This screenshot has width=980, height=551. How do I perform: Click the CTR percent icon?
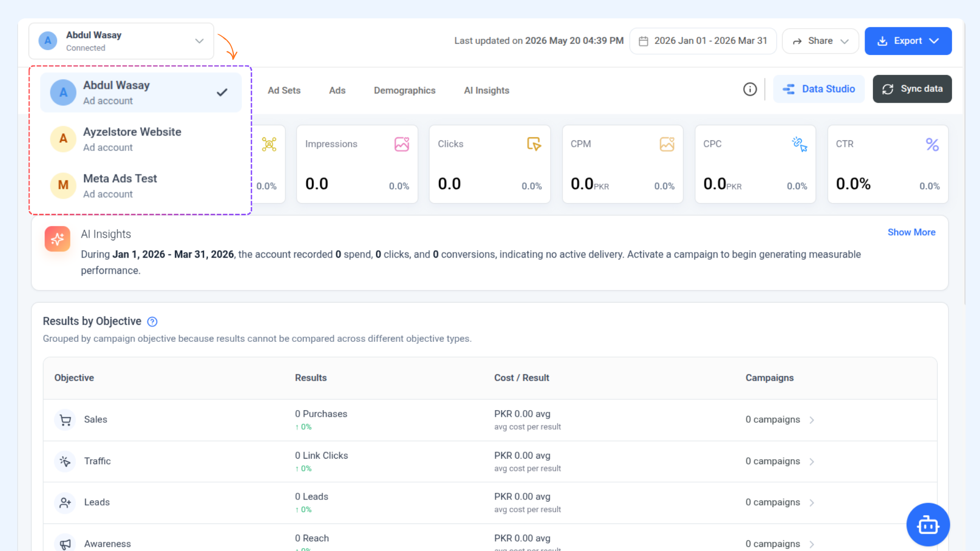(x=932, y=144)
